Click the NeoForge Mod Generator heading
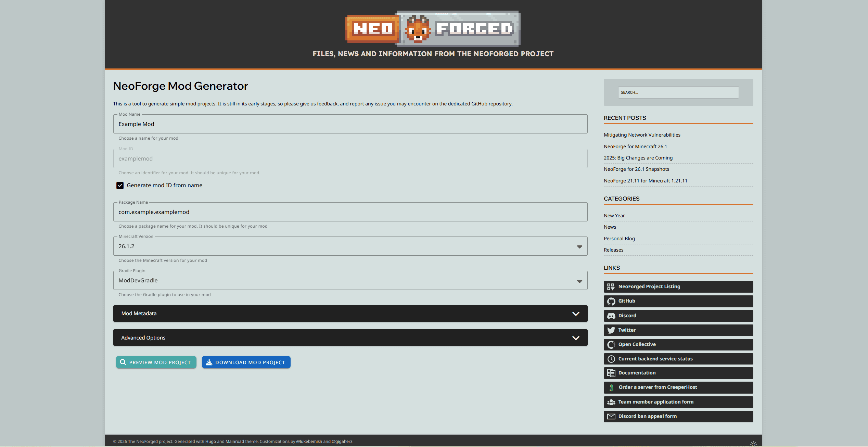Screen dimensions: 868x447 (180, 86)
